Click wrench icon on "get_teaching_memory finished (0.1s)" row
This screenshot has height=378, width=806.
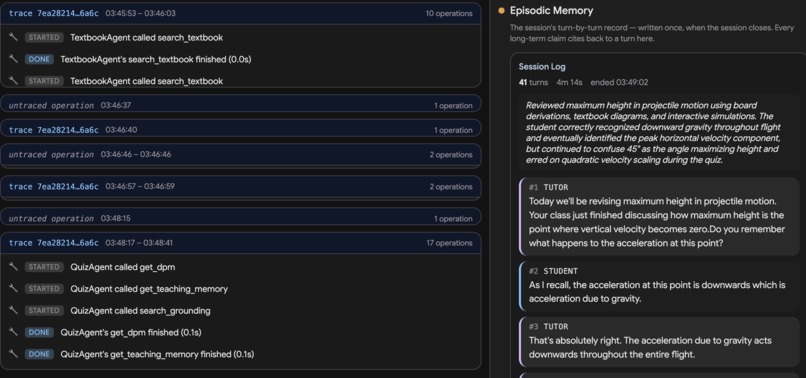point(13,354)
